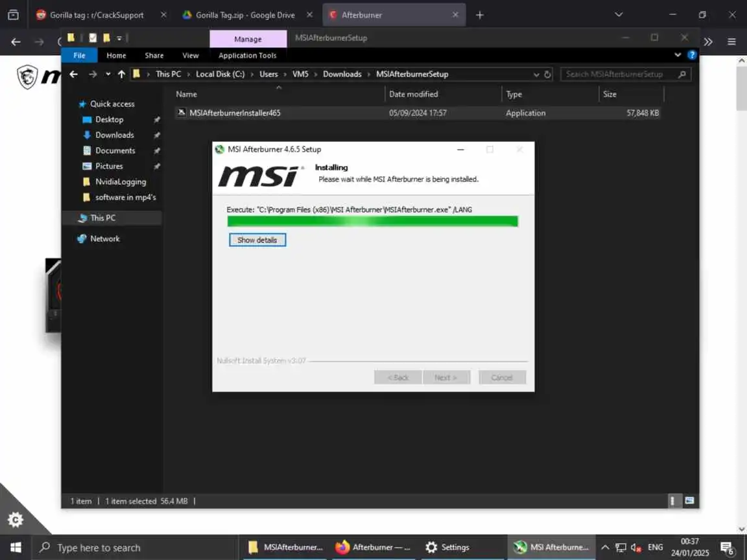Click the browser tab manager icon

click(14, 15)
